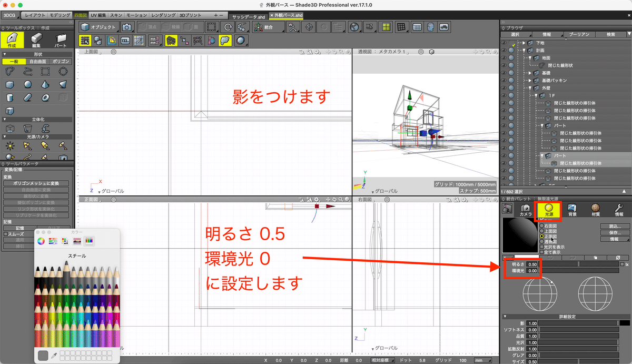Switch to the レイアウト tab
This screenshot has width=632, height=364.
point(35,15)
